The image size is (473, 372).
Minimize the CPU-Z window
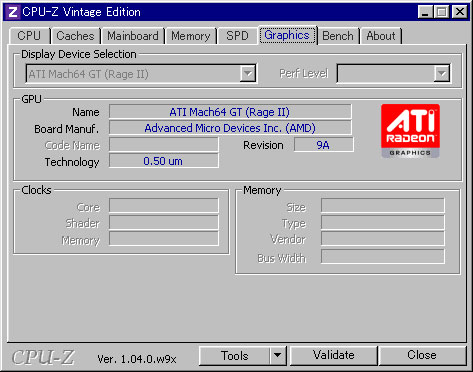click(425, 12)
